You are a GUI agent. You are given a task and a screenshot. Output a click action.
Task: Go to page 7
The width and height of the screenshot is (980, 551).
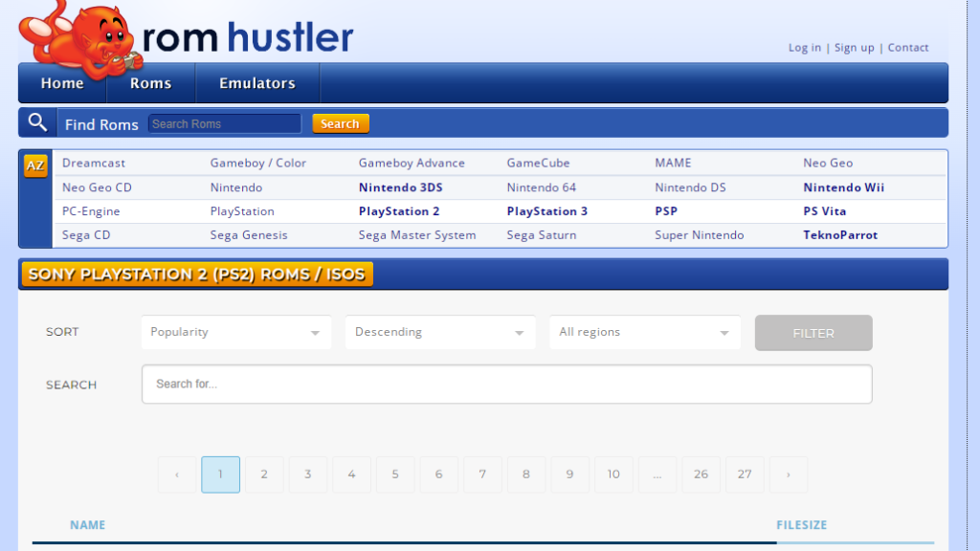tap(482, 474)
